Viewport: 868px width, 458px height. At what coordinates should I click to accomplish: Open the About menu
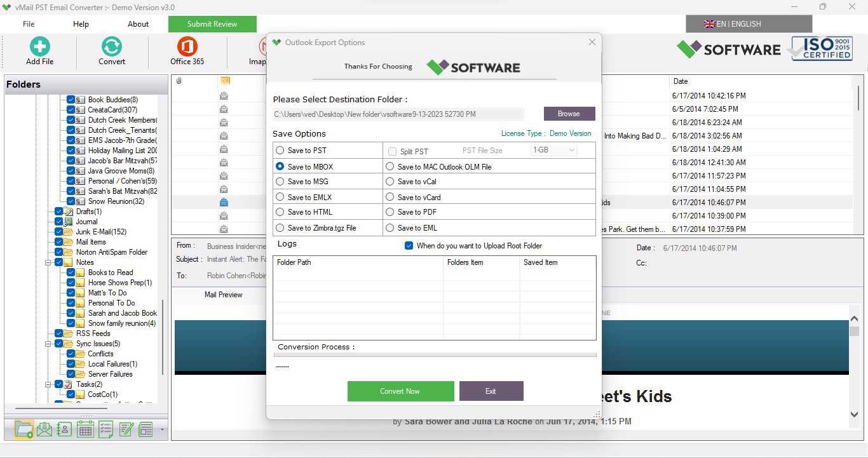[138, 24]
